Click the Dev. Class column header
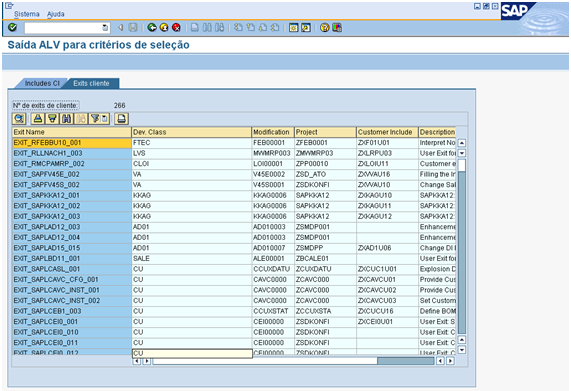Image resolution: width=571 pixels, height=391 pixels. click(x=192, y=132)
